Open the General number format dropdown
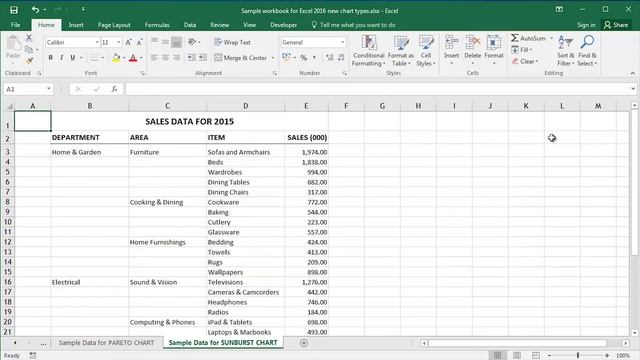640x360 pixels. click(342, 42)
